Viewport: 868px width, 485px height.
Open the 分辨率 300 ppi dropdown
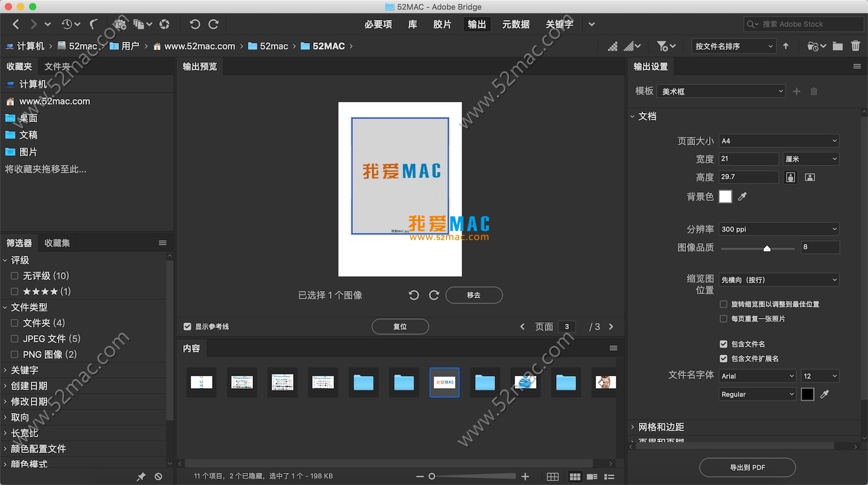(x=779, y=229)
